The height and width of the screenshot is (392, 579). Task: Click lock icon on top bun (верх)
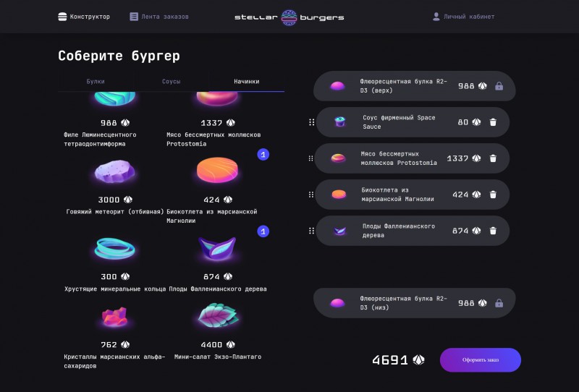click(499, 86)
